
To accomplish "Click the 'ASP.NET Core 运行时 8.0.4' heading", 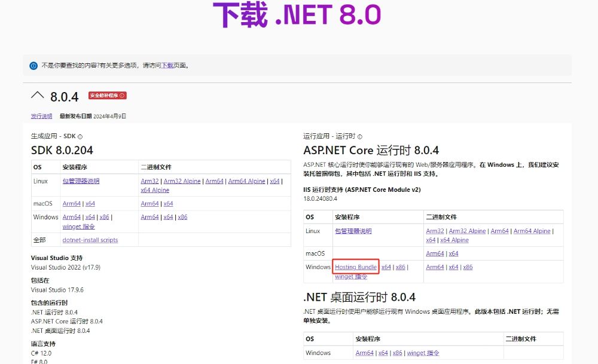I will pos(371,151).
